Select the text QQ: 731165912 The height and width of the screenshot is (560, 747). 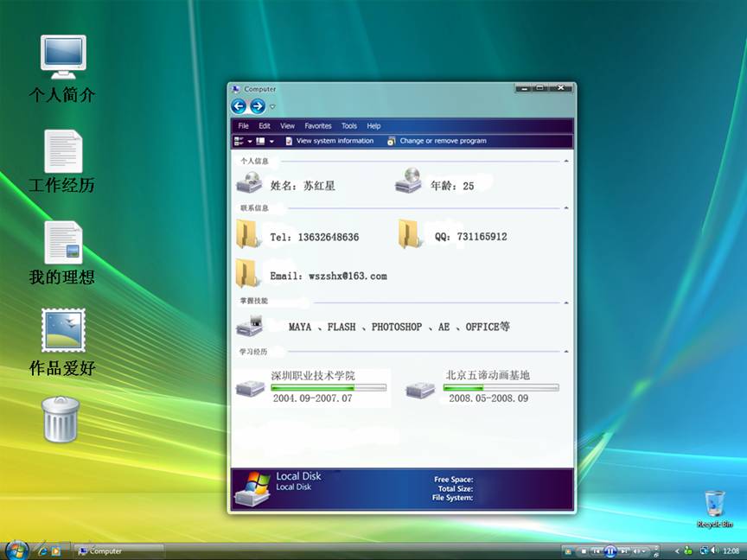pos(470,237)
